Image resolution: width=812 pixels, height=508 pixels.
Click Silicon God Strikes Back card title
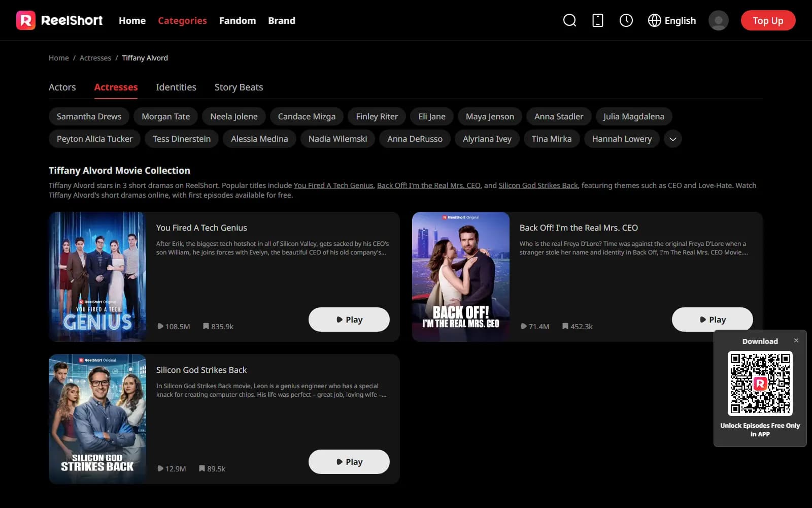201,370
